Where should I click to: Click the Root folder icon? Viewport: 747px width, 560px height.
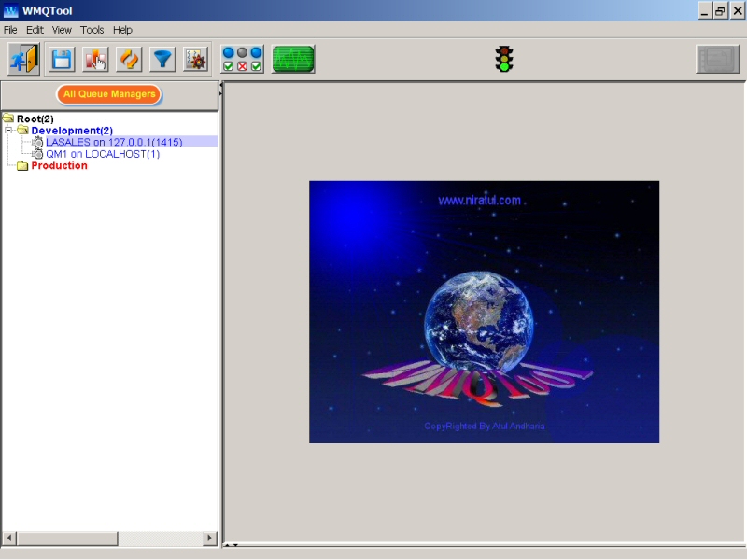click(8, 118)
